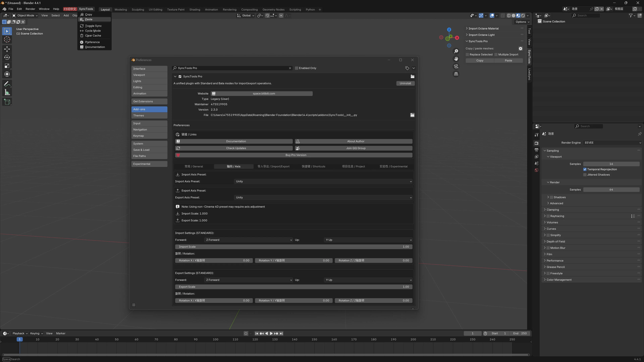Image resolution: width=644 pixels, height=362 pixels.
Task: Enable the Replace Selected checkbox
Action: (x=467, y=54)
